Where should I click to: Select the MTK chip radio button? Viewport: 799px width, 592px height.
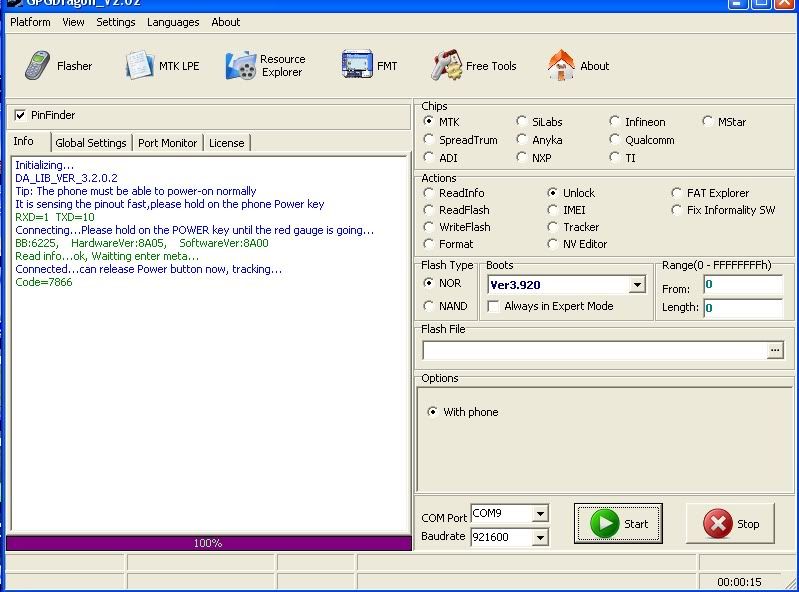pos(429,121)
